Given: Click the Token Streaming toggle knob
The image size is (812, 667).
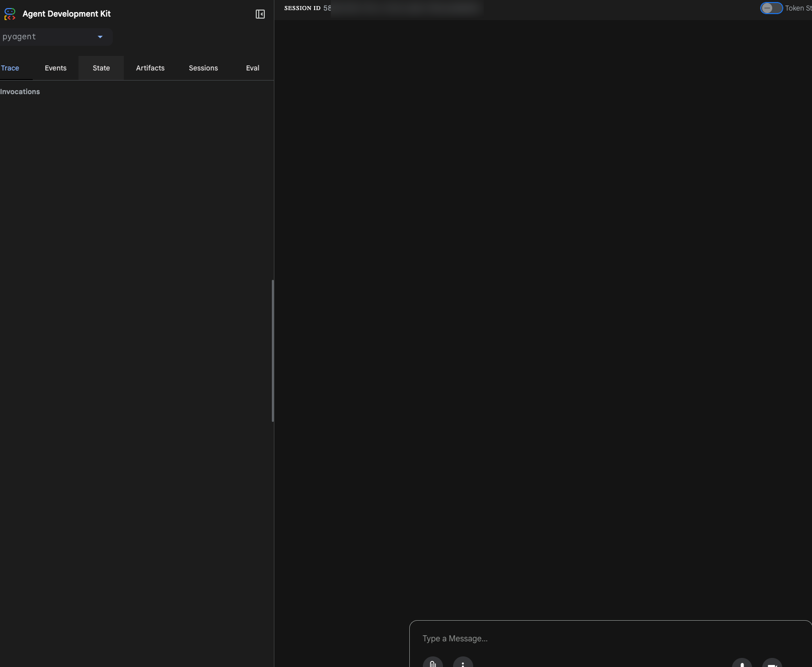Looking at the screenshot, I should [x=768, y=8].
